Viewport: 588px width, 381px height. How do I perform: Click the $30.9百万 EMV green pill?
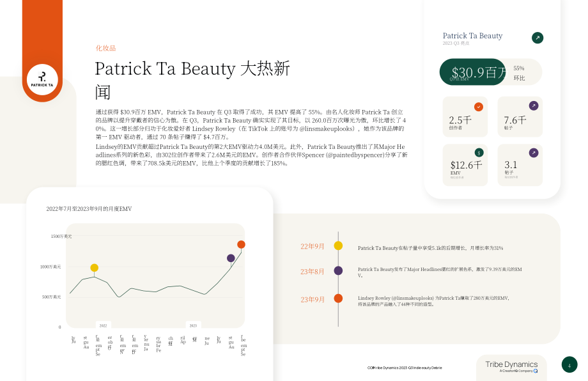click(473, 72)
